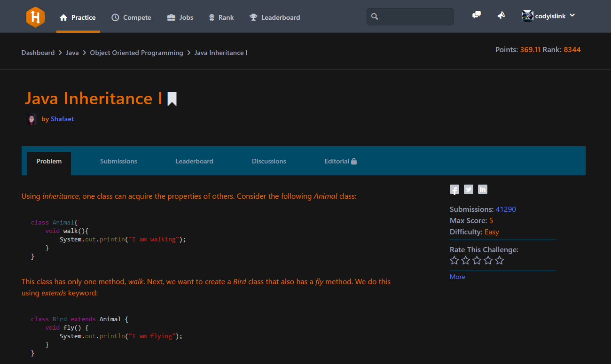Click Shafaet's author avatar
The width and height of the screenshot is (611, 364).
(31, 119)
